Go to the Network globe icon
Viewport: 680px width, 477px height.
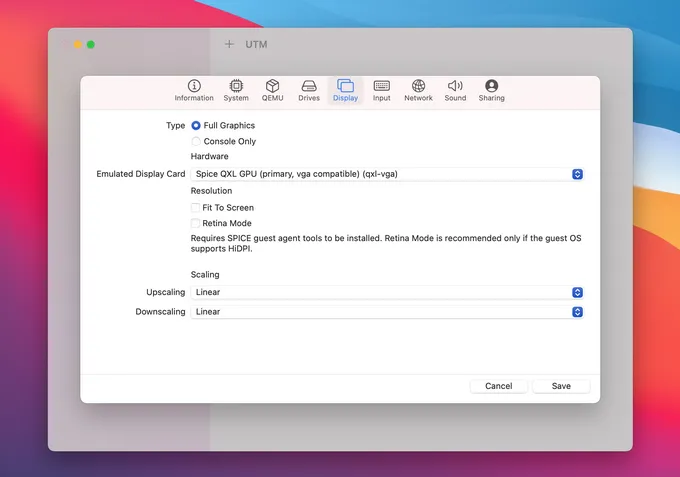pyautogui.click(x=418, y=86)
